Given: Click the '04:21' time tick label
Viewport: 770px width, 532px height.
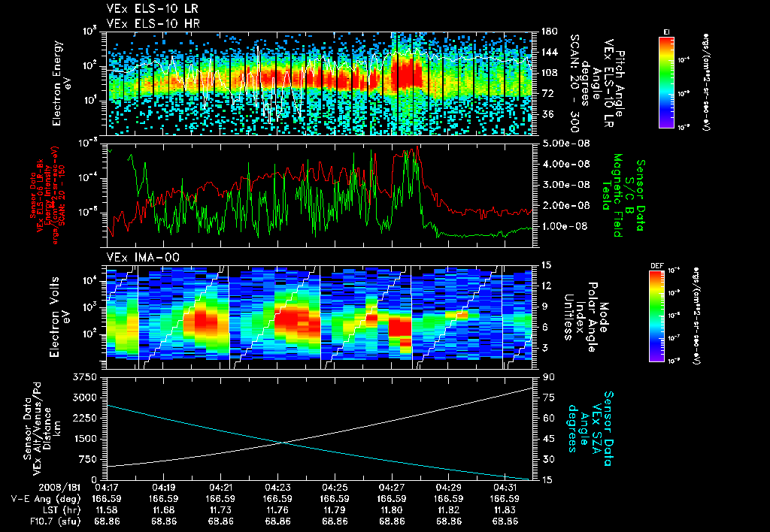Looking at the screenshot, I should point(220,488).
